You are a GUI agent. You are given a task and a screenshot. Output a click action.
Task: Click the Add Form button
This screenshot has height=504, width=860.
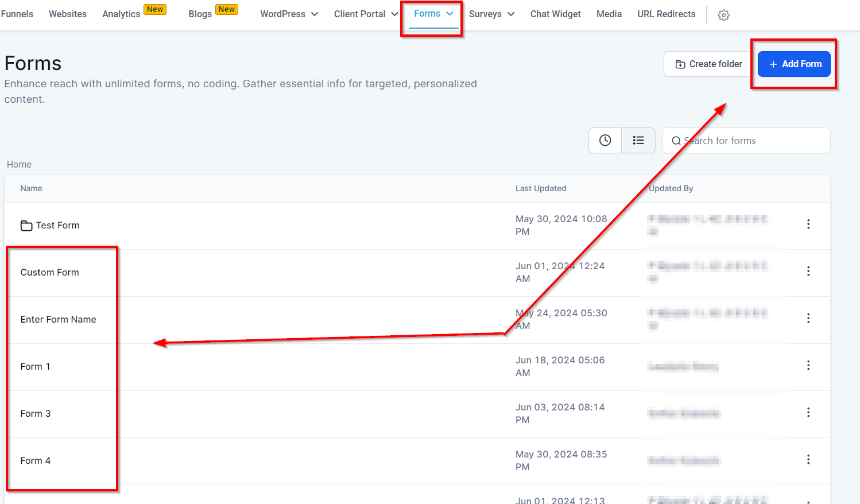point(794,64)
